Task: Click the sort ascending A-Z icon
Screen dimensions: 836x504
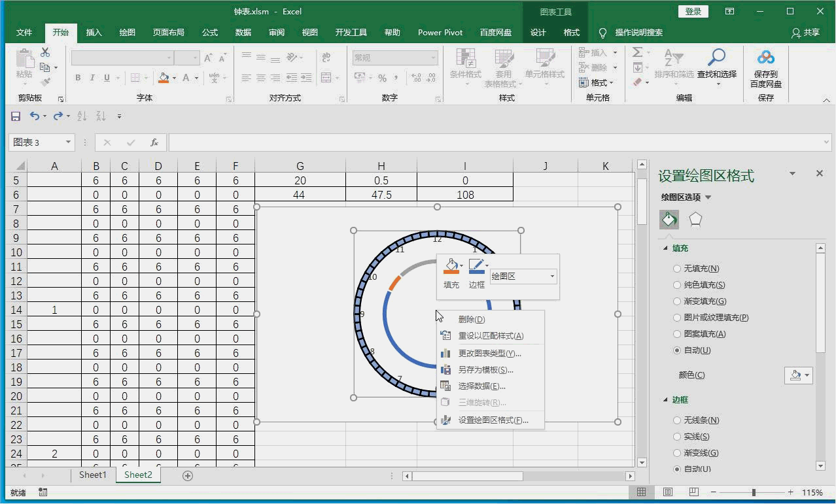Action: click(x=82, y=116)
